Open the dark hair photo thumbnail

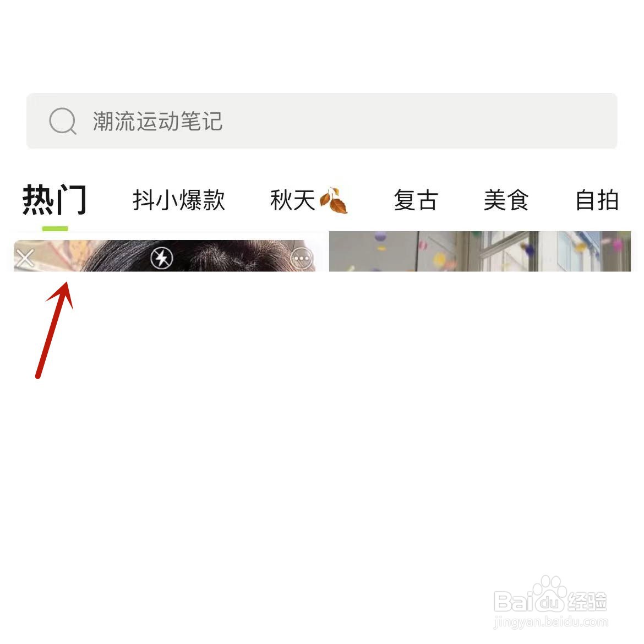tap(164, 255)
